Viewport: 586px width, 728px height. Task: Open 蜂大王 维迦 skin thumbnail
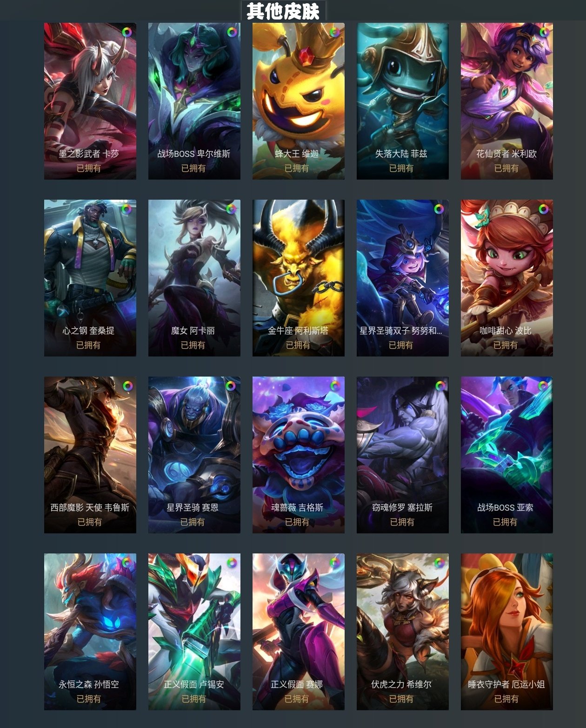(299, 101)
